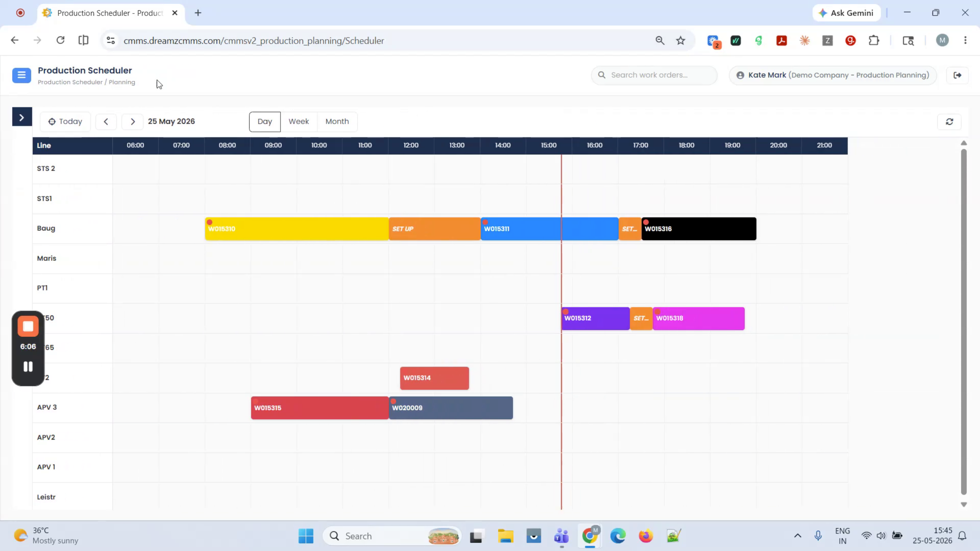This screenshot has width=980, height=551.
Task: Switch to Month view tab
Action: [x=337, y=122]
